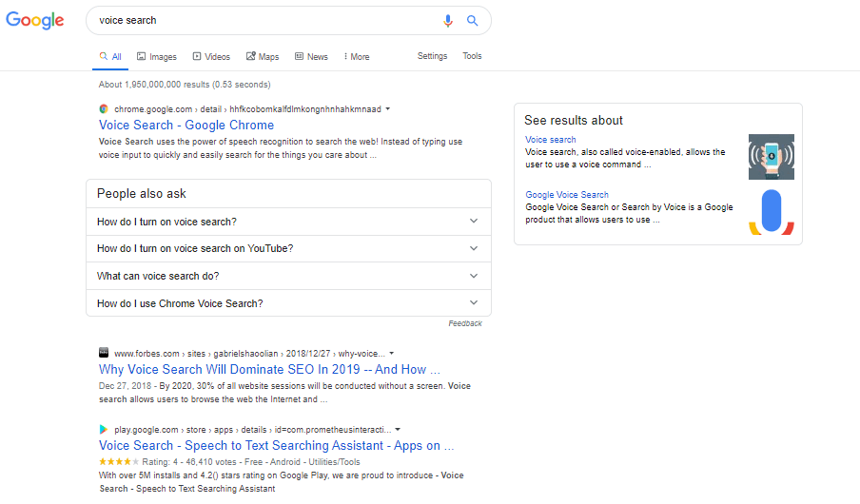
Task: Open 'Voice Search - Google Chrome' result
Action: [x=186, y=125]
